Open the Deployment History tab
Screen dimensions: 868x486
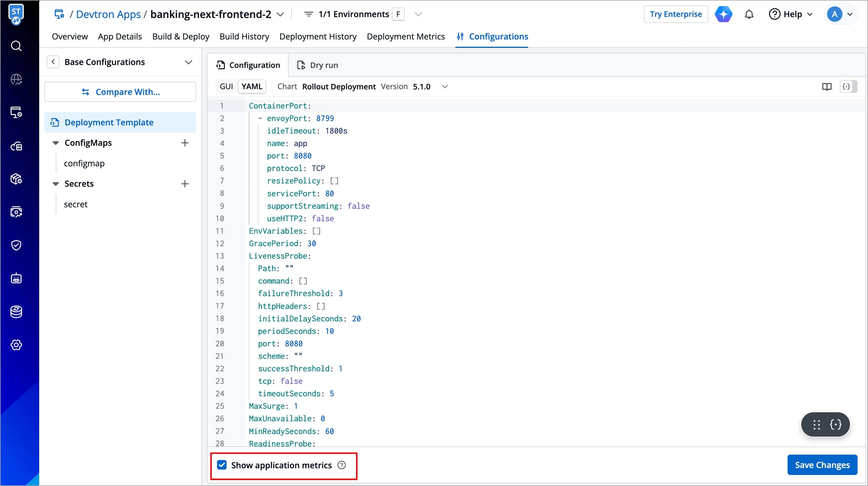[318, 36]
